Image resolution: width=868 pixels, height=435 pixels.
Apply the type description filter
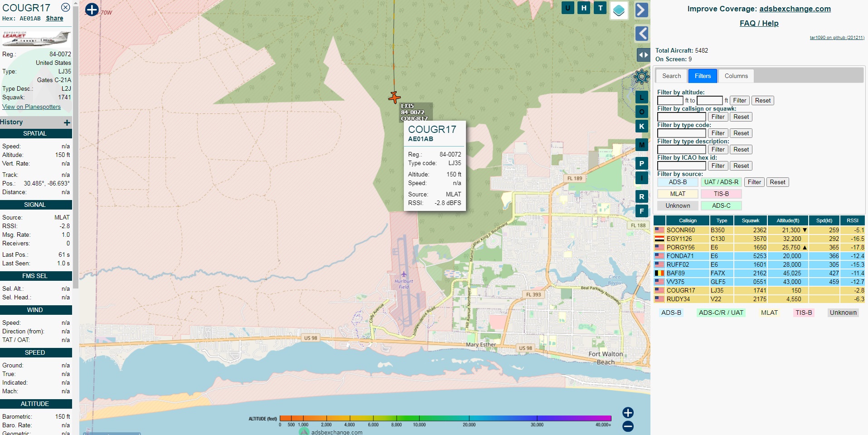(718, 150)
